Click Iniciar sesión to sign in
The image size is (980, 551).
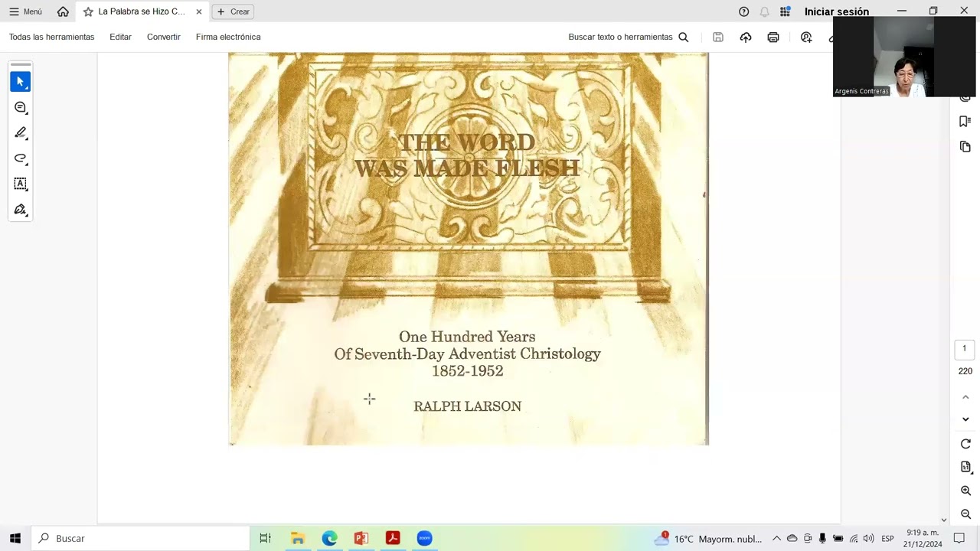pos(836,11)
